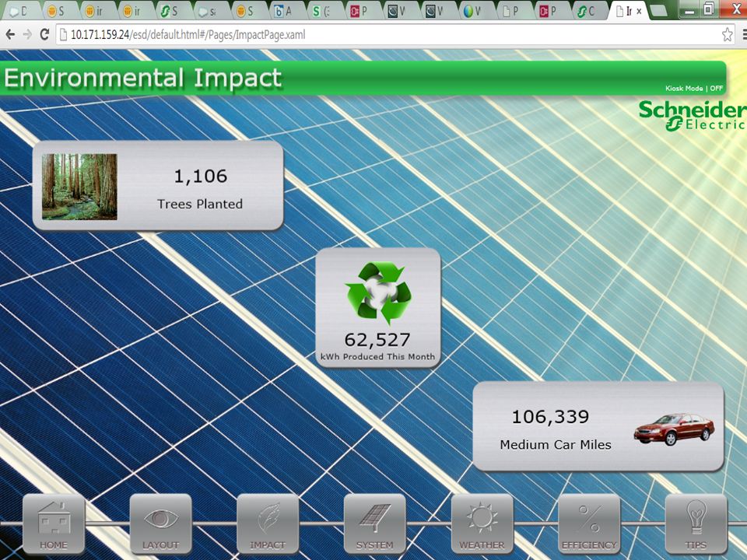The image size is (747, 560).
Task: Open the EFFICIENCY percent icon button
Action: [x=589, y=523]
